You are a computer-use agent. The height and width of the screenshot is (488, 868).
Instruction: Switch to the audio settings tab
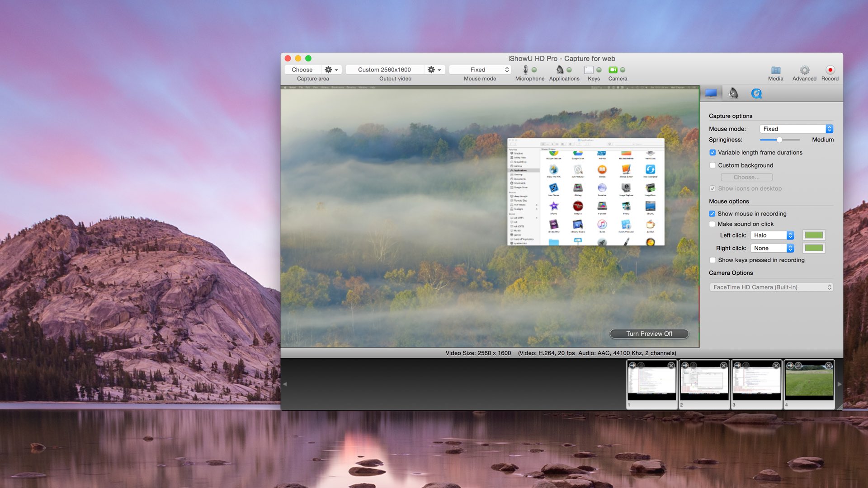733,94
